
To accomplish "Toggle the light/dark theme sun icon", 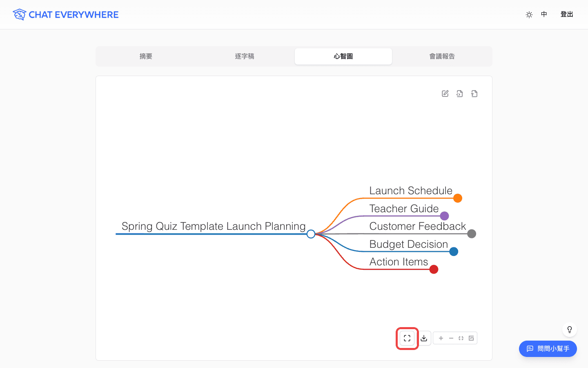I will point(529,15).
